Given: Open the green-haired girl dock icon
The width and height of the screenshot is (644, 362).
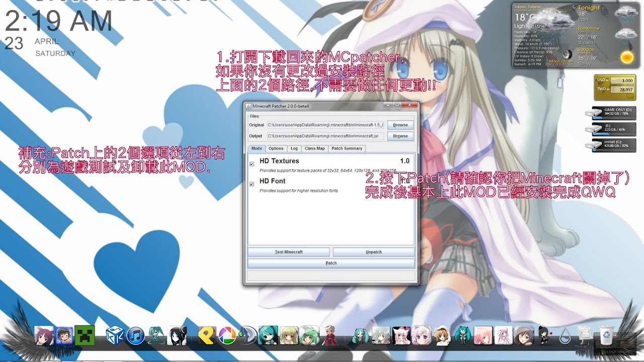Looking at the screenshot, I should point(309,335).
